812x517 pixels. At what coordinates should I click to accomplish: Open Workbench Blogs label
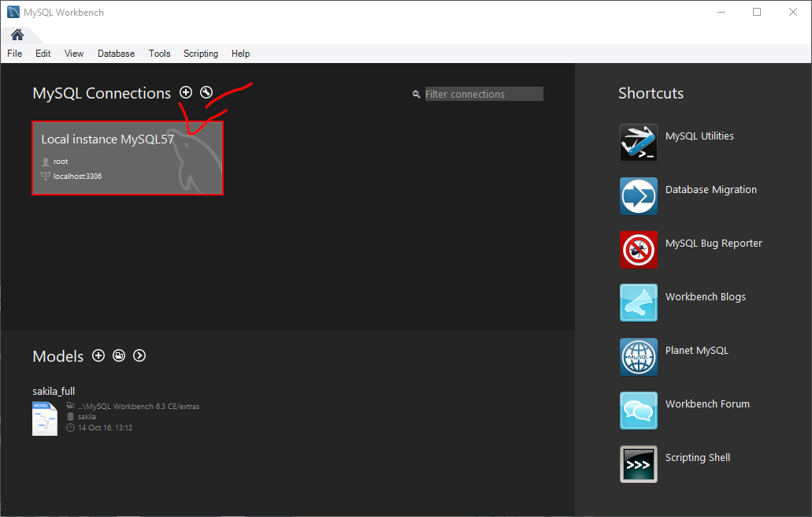706,297
